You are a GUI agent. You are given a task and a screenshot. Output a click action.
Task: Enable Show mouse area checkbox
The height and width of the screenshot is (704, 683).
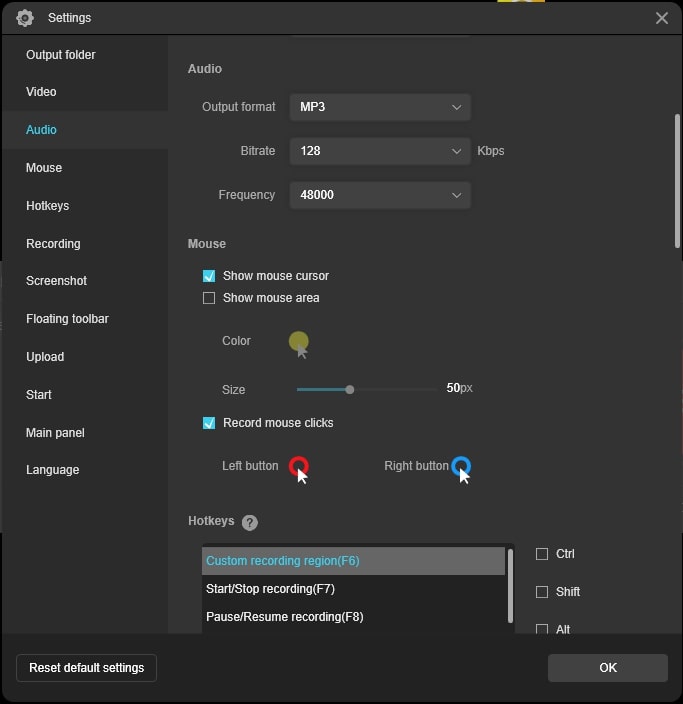point(209,298)
